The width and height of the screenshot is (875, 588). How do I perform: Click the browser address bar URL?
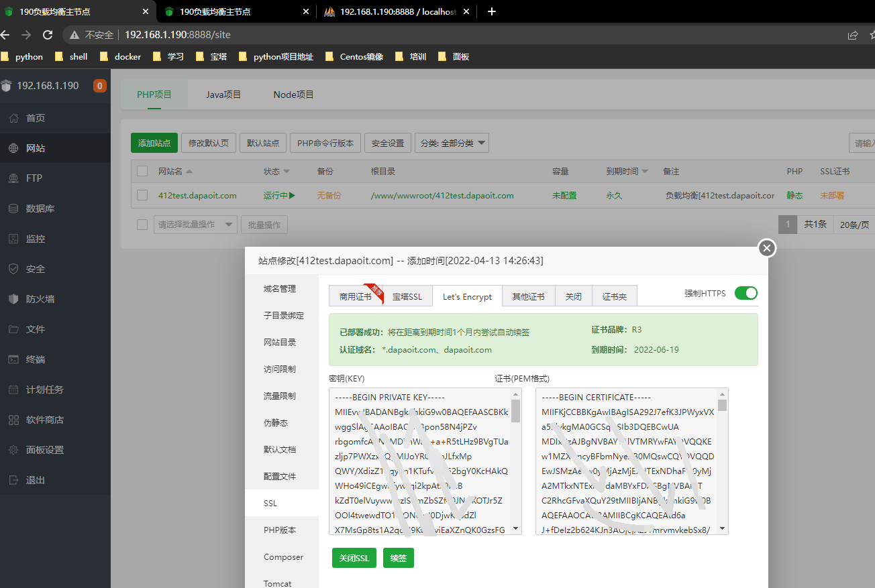pyautogui.click(x=178, y=34)
